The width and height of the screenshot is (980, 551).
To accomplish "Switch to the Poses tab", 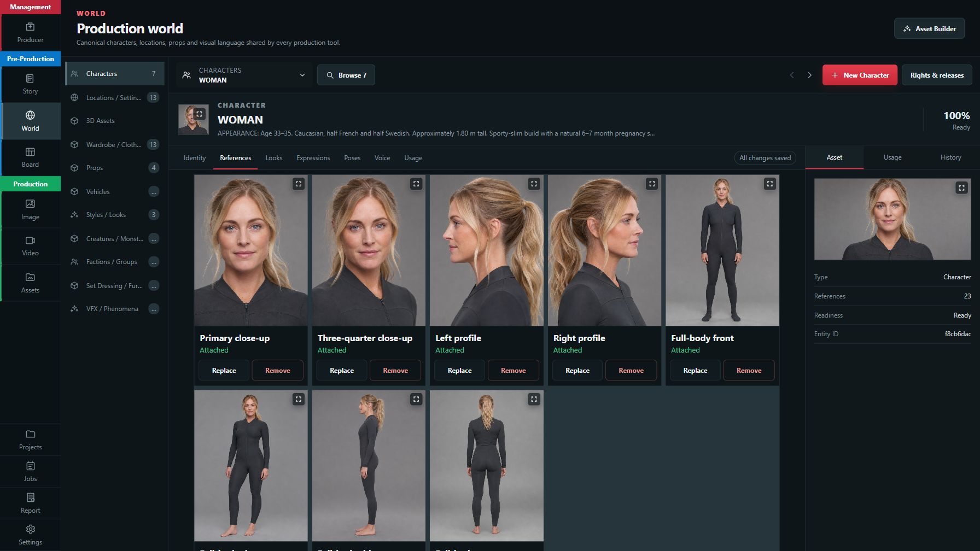I will tap(352, 158).
